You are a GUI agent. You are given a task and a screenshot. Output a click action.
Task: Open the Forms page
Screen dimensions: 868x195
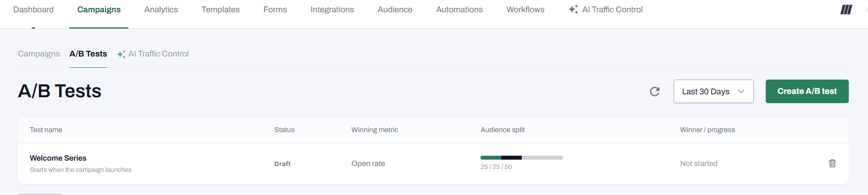point(275,9)
